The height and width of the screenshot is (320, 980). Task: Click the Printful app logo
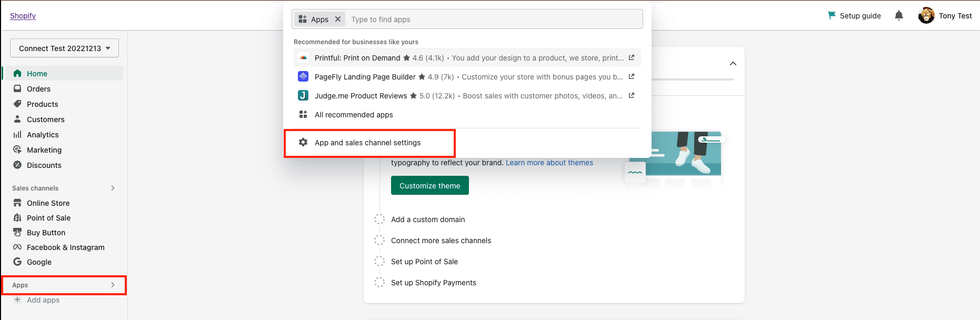(303, 58)
